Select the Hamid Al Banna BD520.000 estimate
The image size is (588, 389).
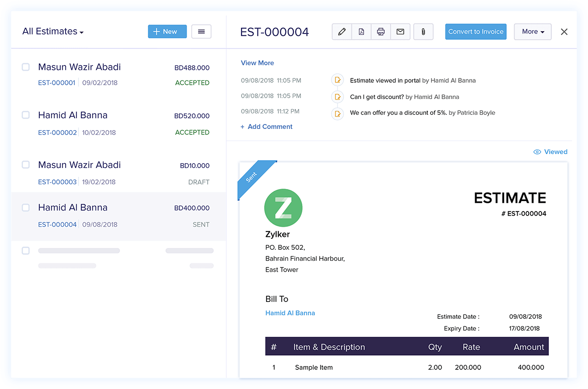[x=119, y=123]
